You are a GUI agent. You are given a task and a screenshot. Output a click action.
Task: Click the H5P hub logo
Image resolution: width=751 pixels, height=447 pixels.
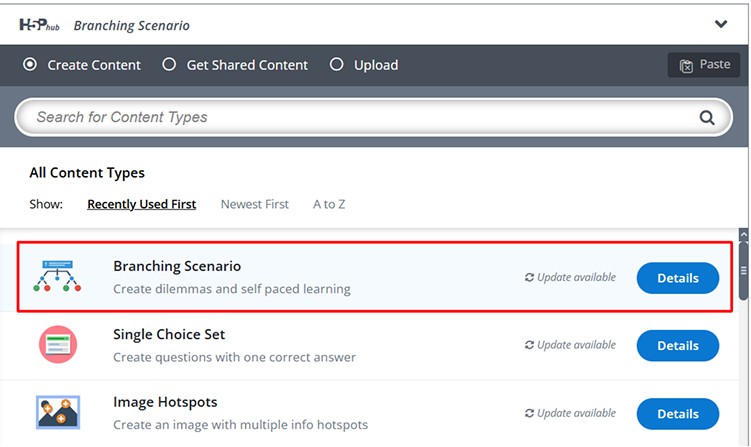click(39, 25)
